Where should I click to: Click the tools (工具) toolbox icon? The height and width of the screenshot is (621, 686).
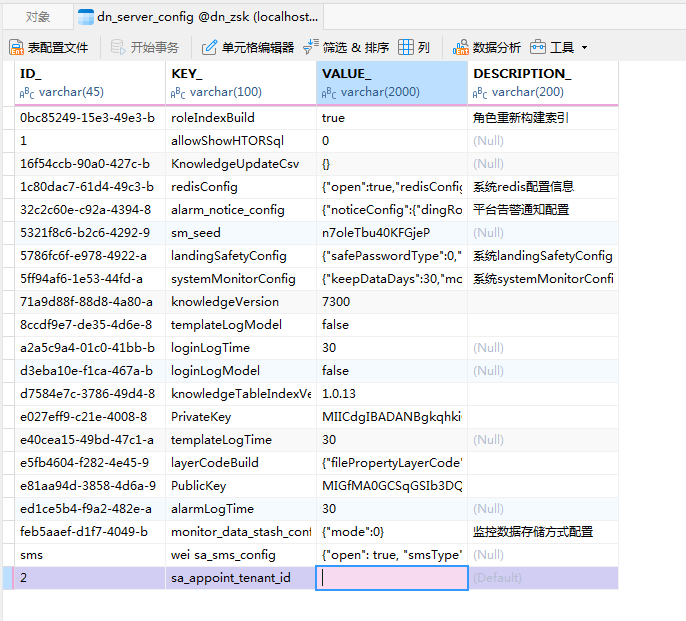coord(538,47)
